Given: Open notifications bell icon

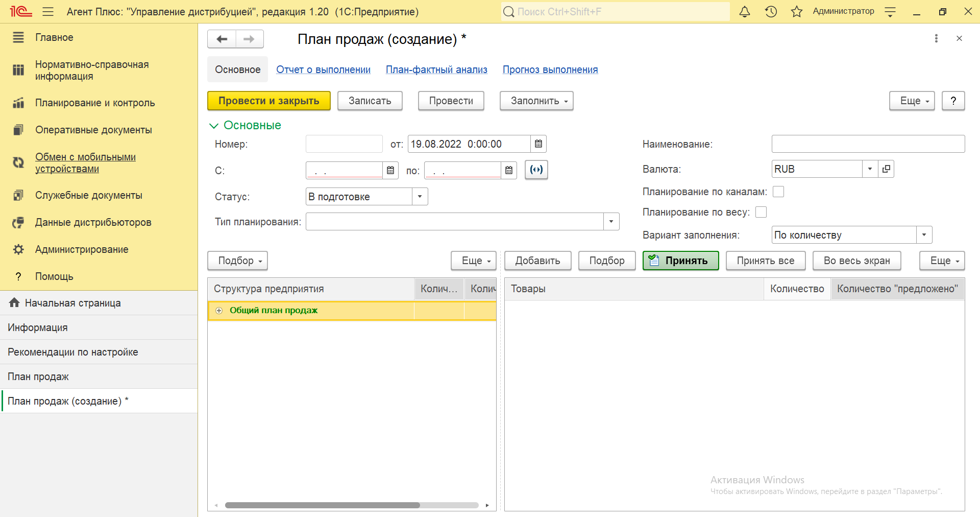Looking at the screenshot, I should tap(745, 11).
